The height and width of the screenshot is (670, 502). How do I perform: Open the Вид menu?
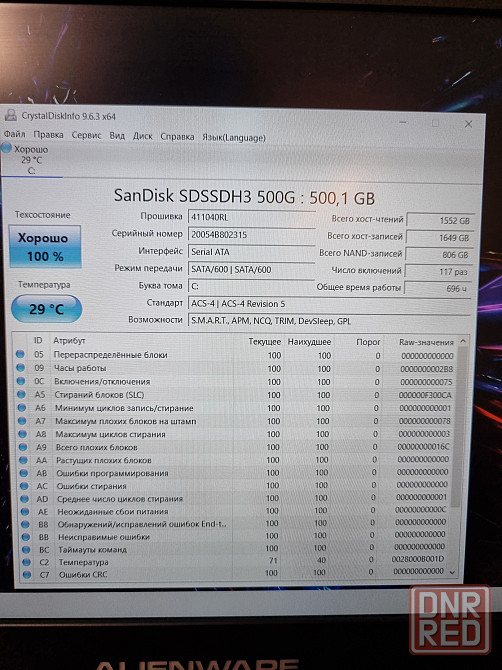117,136
